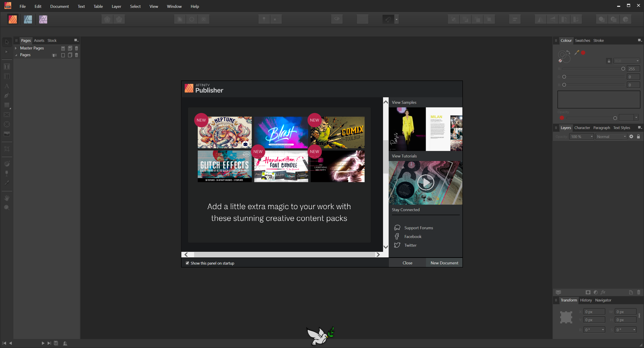Select the Artistic Text tool
Image resolution: width=644 pixels, height=348 pixels.
7,86
